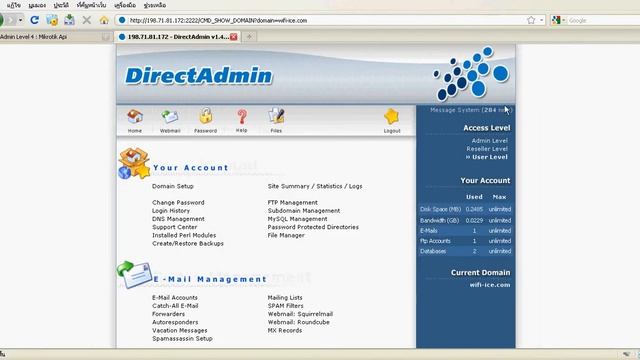Image resolution: width=640 pixels, height=360 pixels.
Task: Open the tools Thai menu item
Action: [125, 5]
